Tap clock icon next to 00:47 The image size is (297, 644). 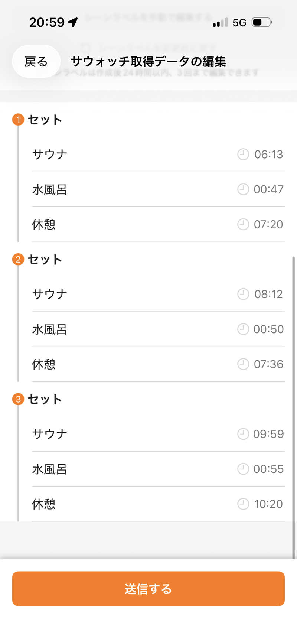point(243,189)
